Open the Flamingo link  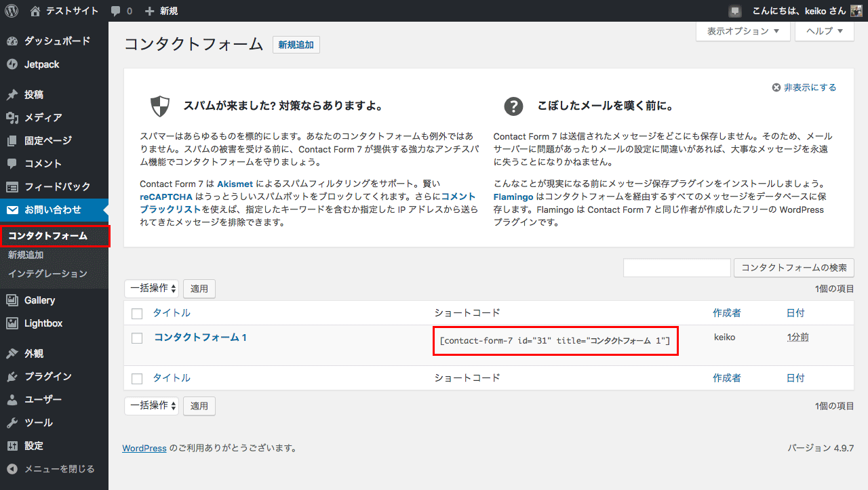[513, 197]
